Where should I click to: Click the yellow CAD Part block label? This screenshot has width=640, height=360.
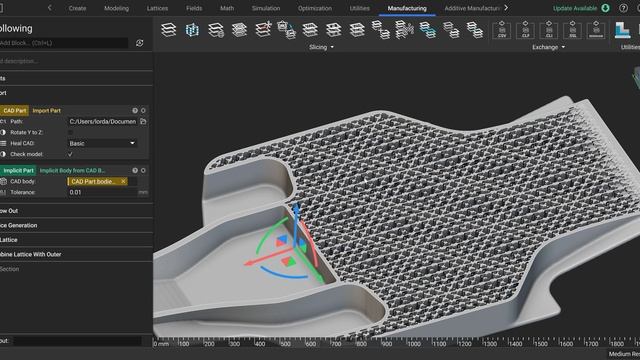pyautogui.click(x=15, y=111)
